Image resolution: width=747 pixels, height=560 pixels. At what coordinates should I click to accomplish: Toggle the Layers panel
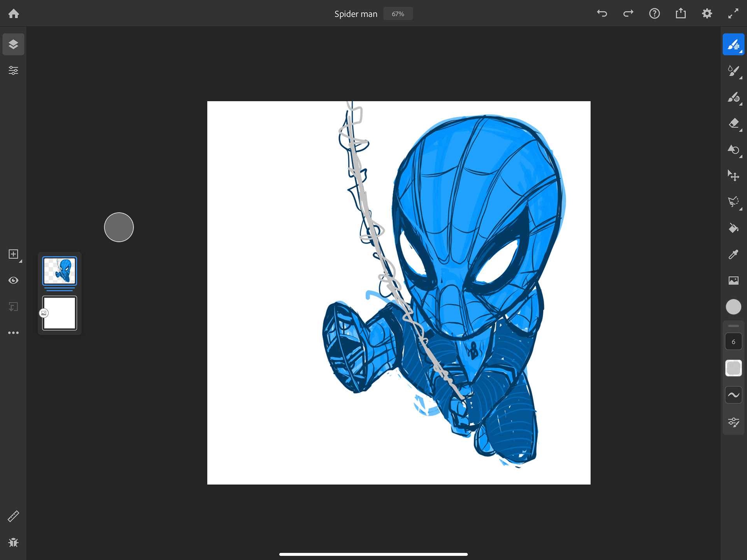[14, 44]
